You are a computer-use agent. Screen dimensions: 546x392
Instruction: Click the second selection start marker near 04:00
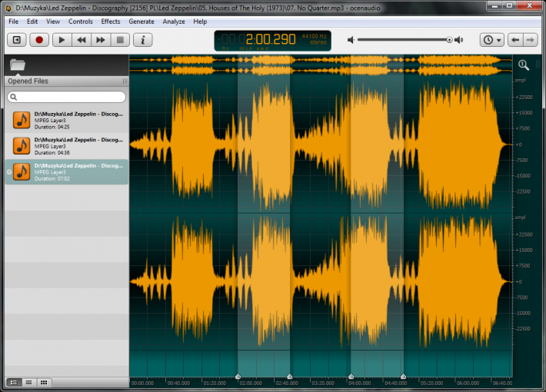(351, 376)
